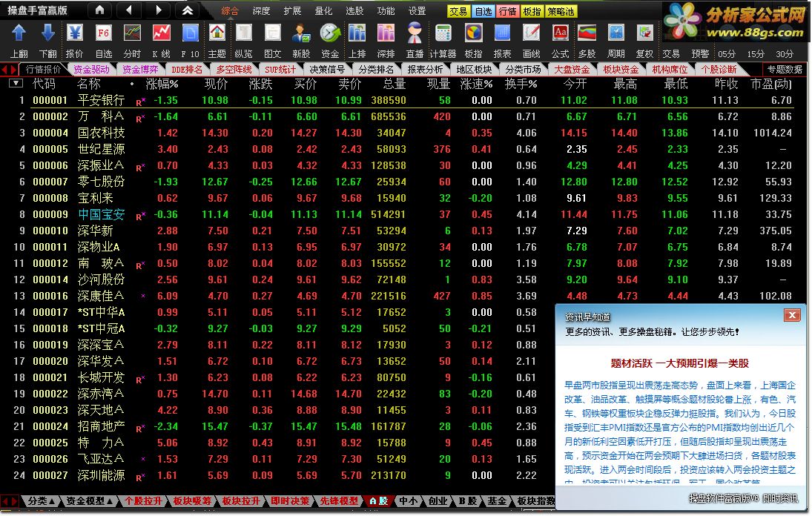The image size is (812, 516).
Task: Open the 直播 live broadcast icon
Action: (415, 33)
